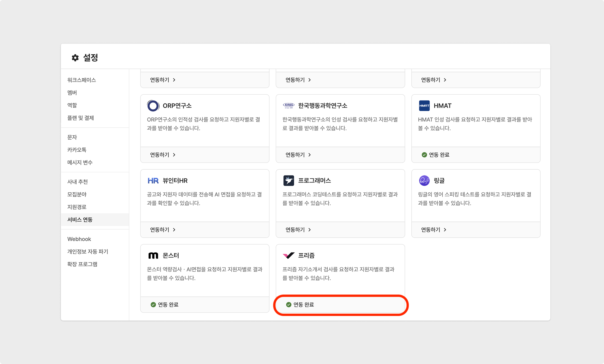Click the KIRBS 한국행동과학연구소 logo
604x364 pixels.
pos(288,106)
